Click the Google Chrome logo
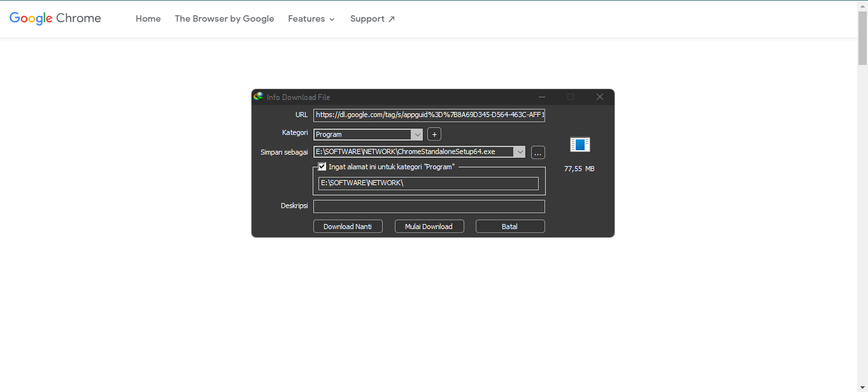 (55, 18)
